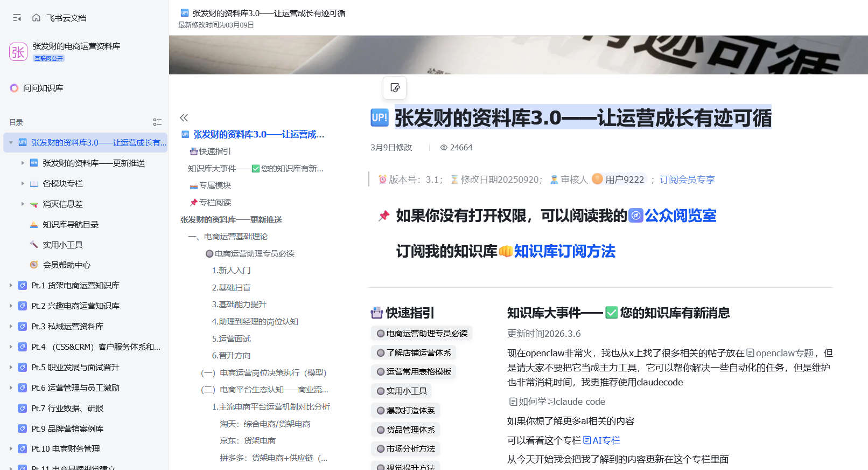
Task: Expand Pt.1 货架电商运营知识库
Action: point(11,285)
